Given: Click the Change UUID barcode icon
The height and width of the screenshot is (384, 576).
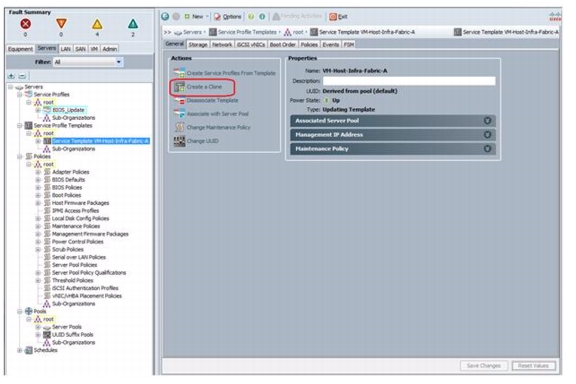Looking at the screenshot, I should tap(179, 141).
